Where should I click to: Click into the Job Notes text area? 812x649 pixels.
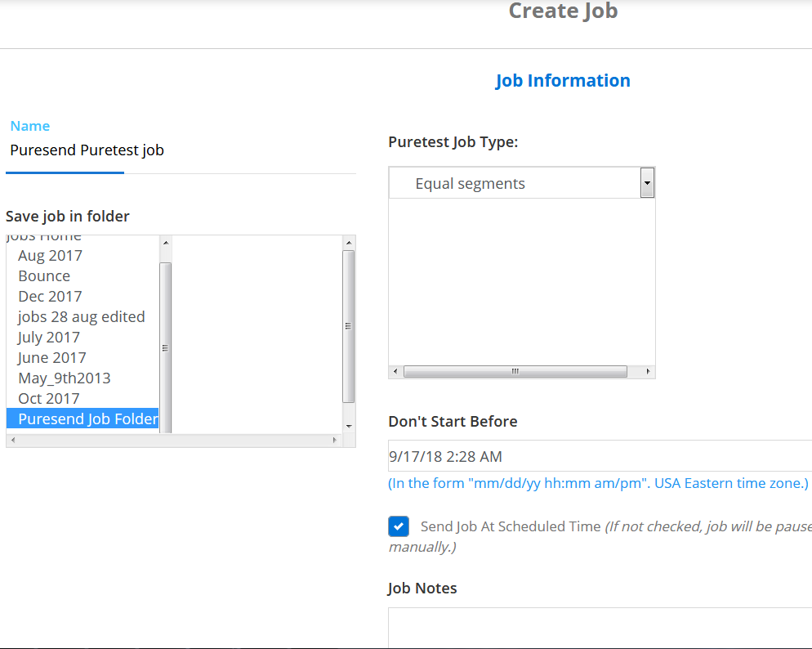(x=600, y=628)
